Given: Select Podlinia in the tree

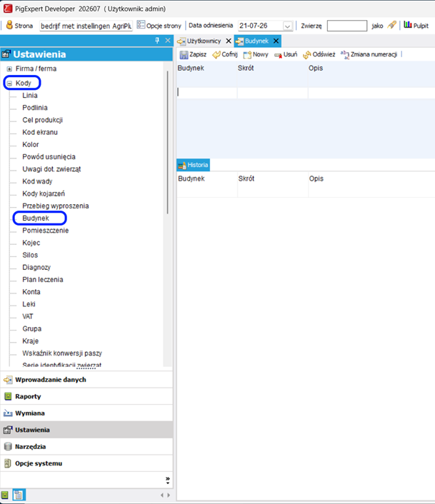Looking at the screenshot, I should [35, 108].
